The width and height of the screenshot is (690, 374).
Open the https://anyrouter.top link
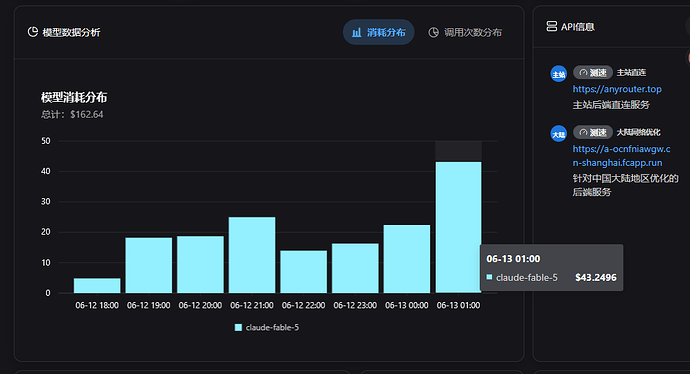(x=617, y=89)
